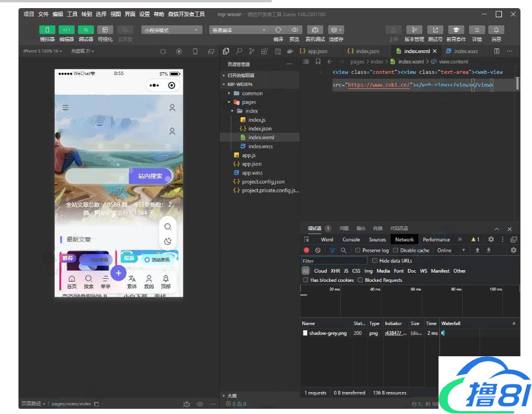The width and height of the screenshot is (532, 414).
Task: Toggle the debugger (调试器) panel button
Action: tap(85, 30)
